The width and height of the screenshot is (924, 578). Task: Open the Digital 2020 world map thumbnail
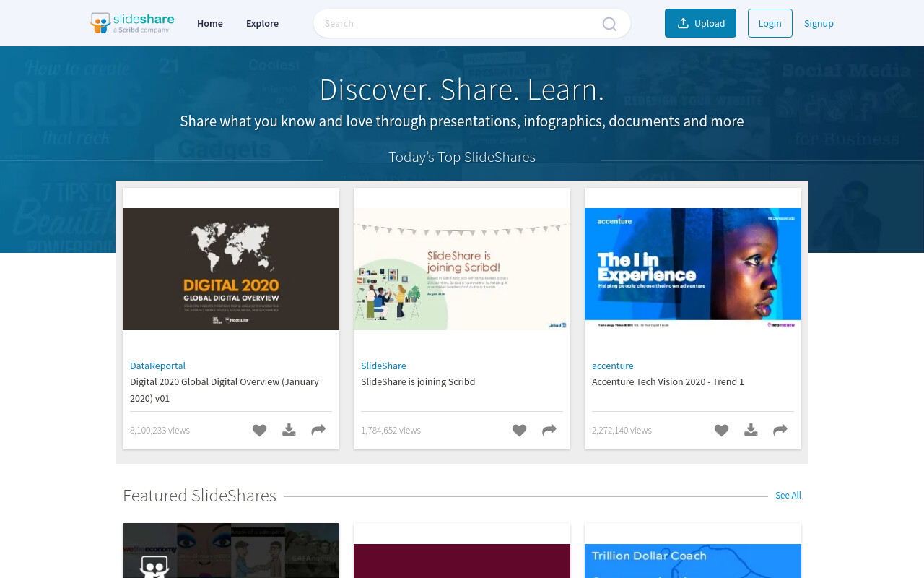(231, 269)
